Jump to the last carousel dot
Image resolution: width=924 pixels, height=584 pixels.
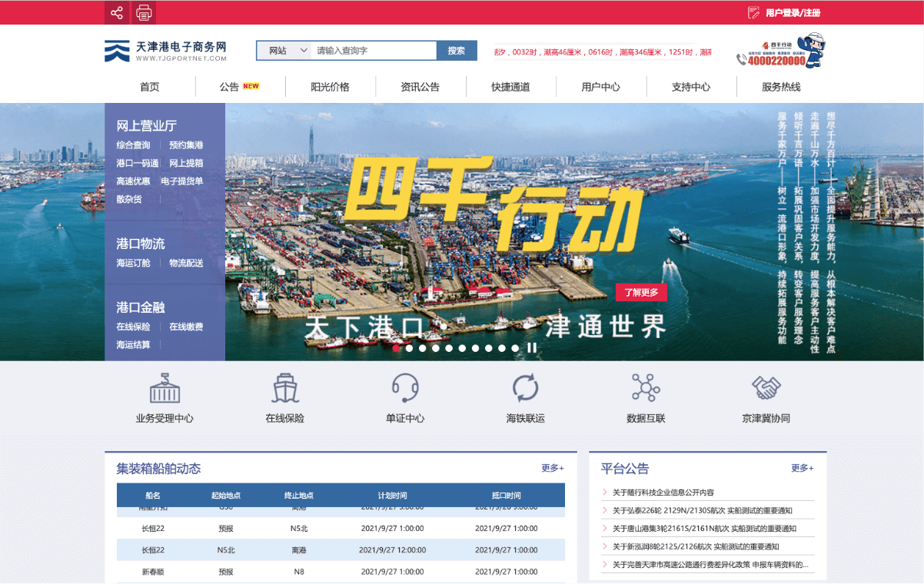pos(515,348)
